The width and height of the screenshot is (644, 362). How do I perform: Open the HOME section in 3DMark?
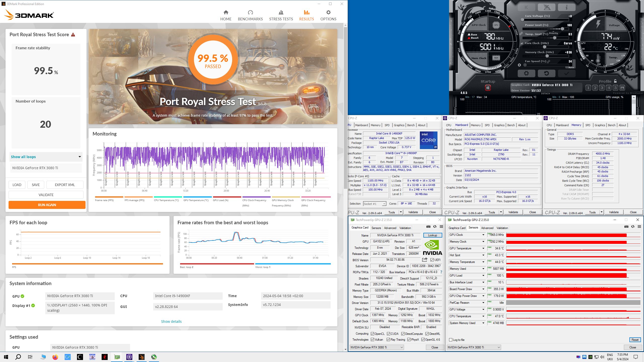(226, 15)
